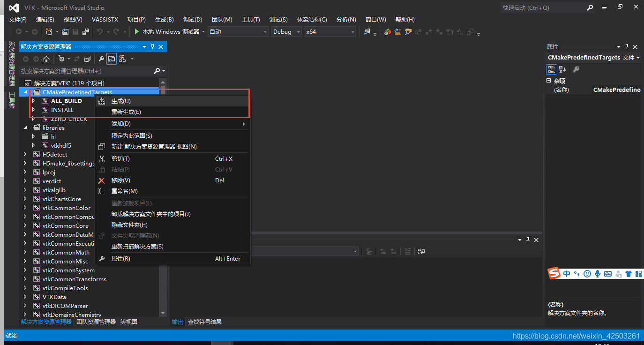Toggle Sogou Chinese/English mode '中'
The image size is (644, 345).
coord(567,274)
